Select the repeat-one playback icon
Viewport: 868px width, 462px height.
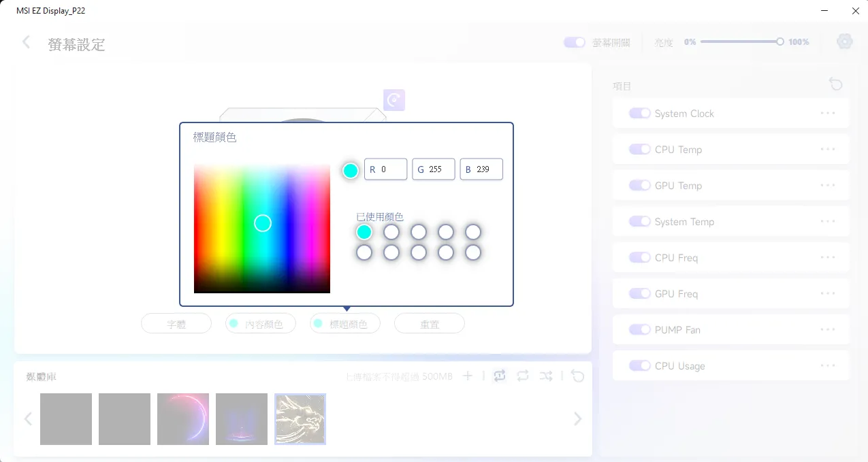500,376
